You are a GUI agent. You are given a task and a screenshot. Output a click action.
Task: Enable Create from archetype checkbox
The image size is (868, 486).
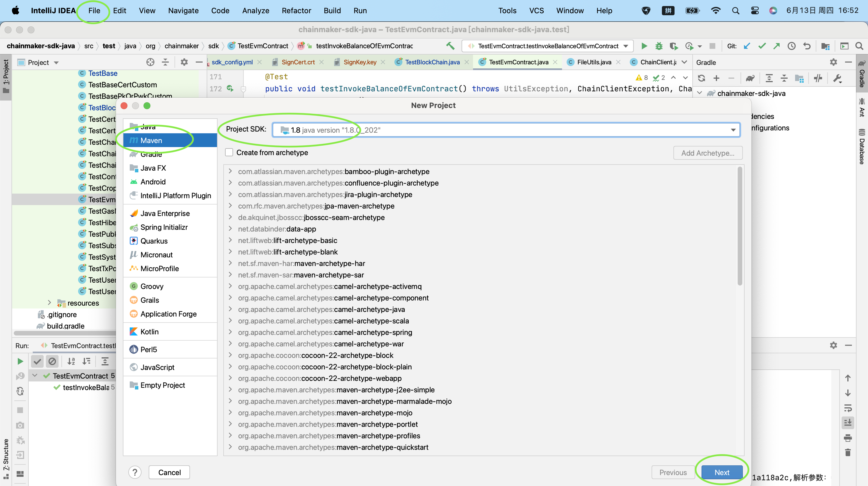(x=229, y=153)
